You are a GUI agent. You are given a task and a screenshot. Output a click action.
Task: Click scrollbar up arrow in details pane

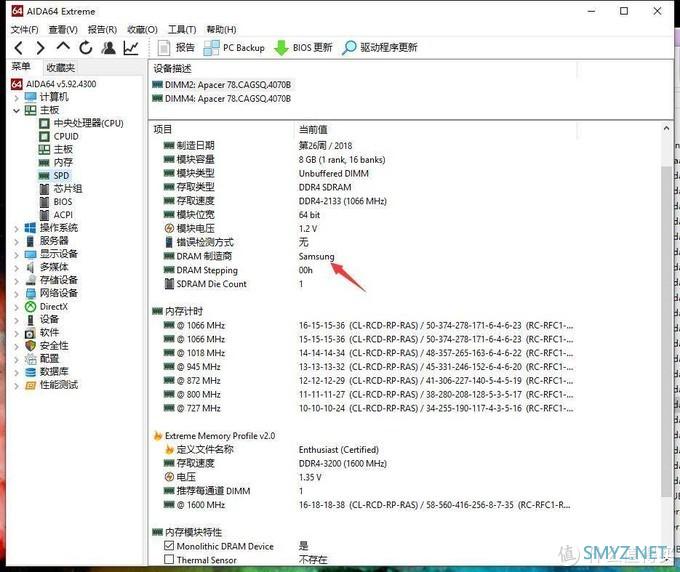(666, 128)
